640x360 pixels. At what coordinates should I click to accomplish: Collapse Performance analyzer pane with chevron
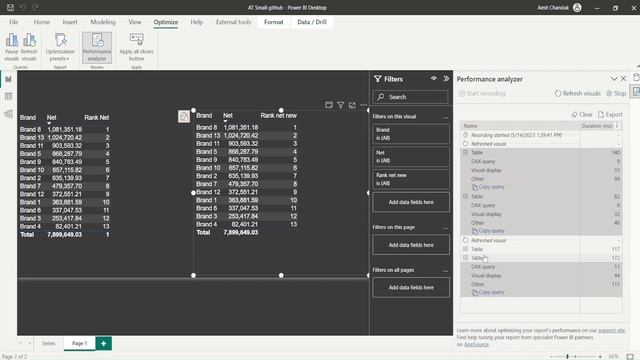tap(613, 78)
